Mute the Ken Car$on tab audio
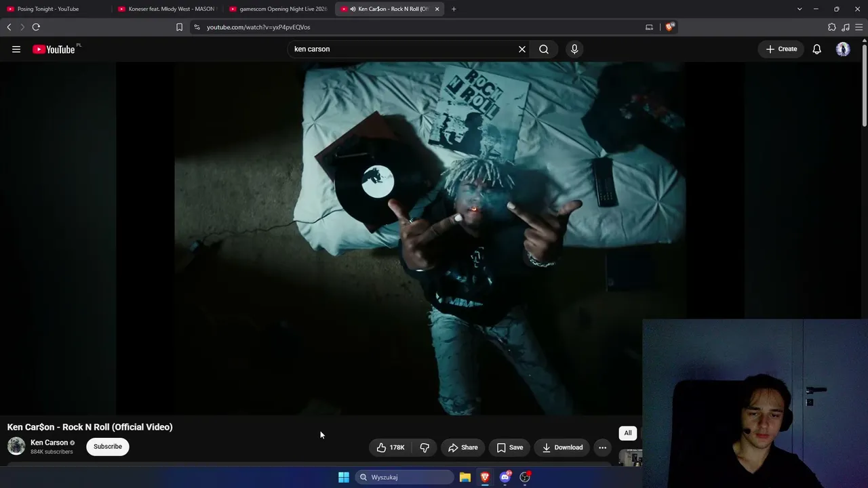 coord(353,9)
